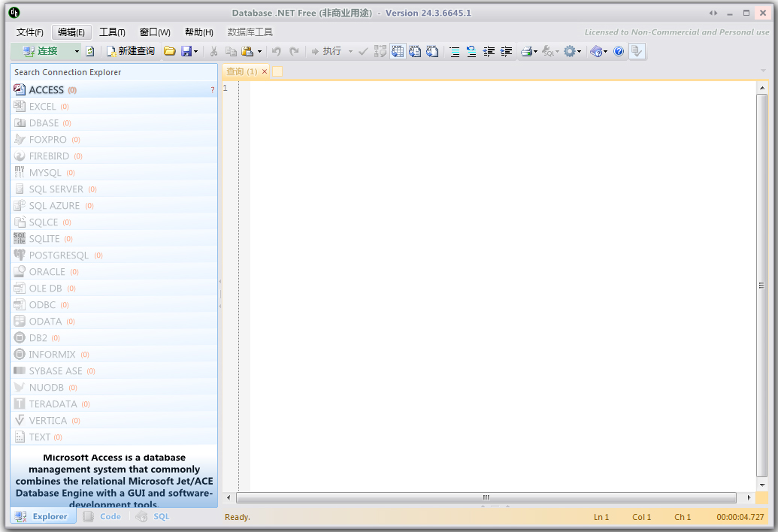Click the refresh connection icon

point(89,51)
